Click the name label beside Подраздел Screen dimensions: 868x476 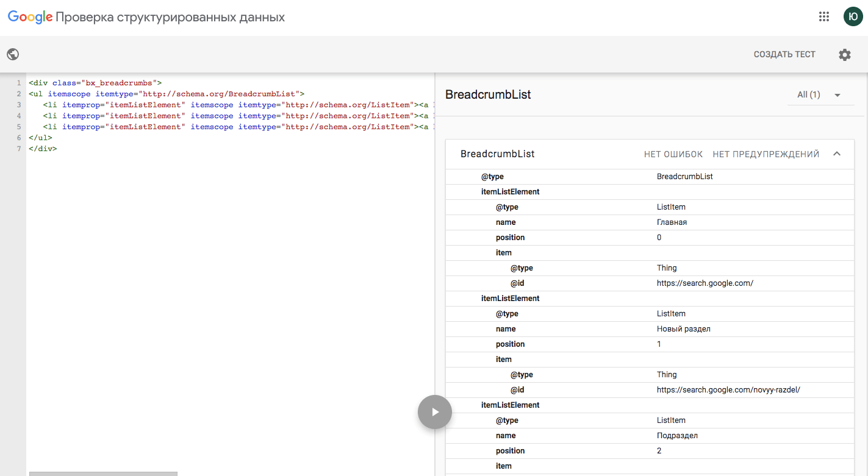(506, 435)
